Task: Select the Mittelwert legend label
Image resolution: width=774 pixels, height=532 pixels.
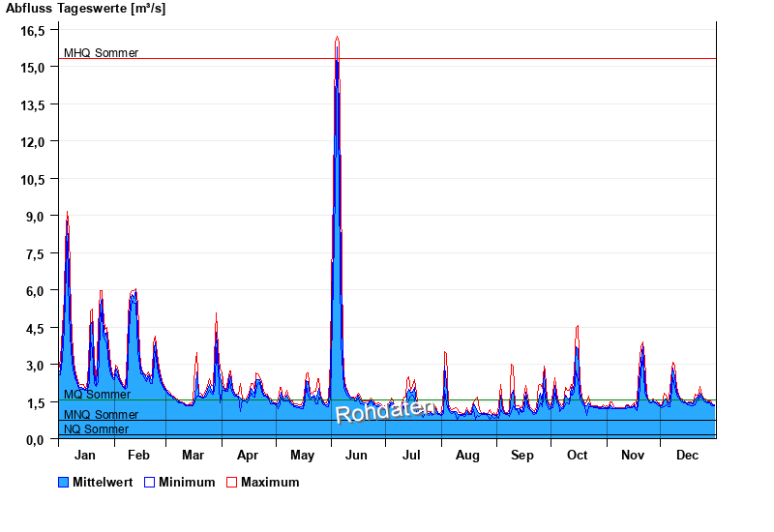Action: (104, 482)
